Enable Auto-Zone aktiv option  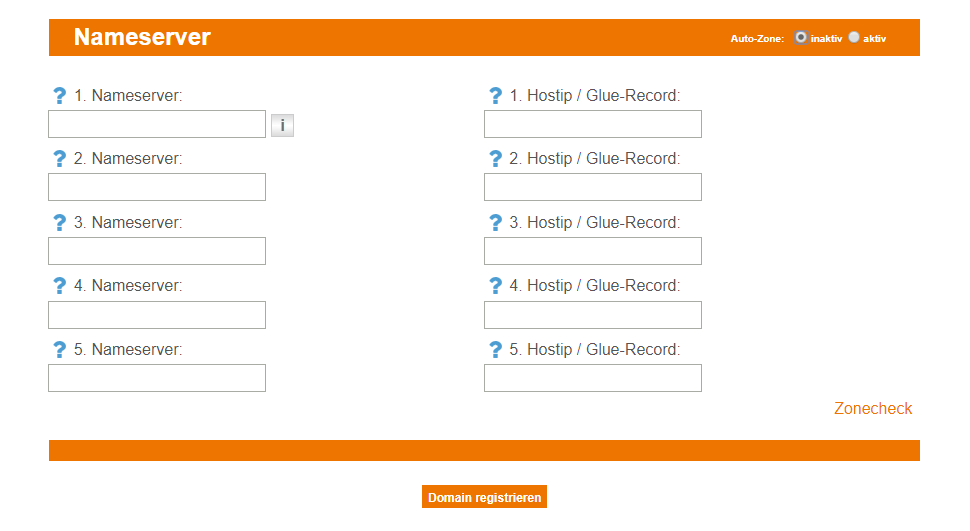point(854,38)
